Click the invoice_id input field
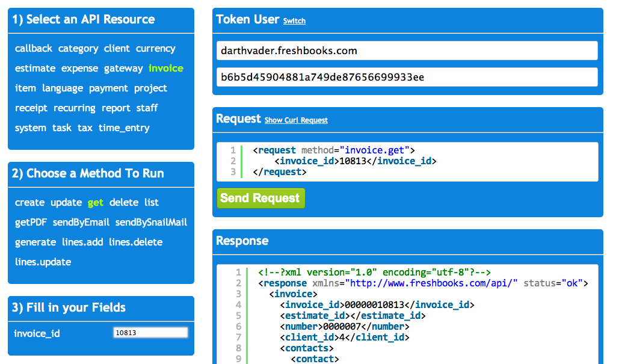 pos(150,333)
